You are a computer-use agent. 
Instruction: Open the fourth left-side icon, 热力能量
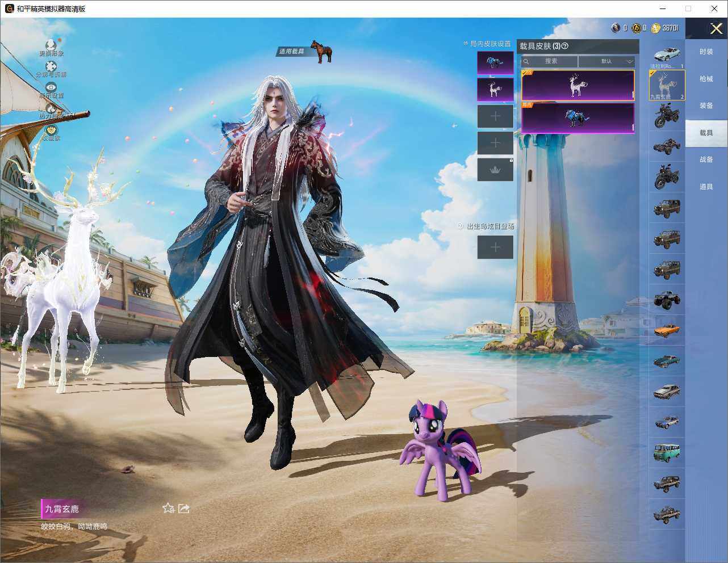click(51, 108)
